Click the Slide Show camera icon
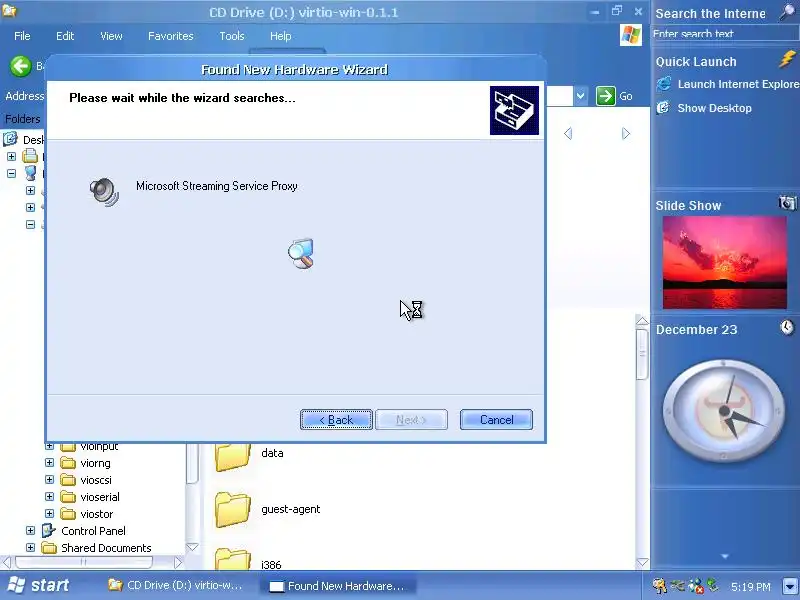Image resolution: width=800 pixels, height=600 pixels. point(787,203)
